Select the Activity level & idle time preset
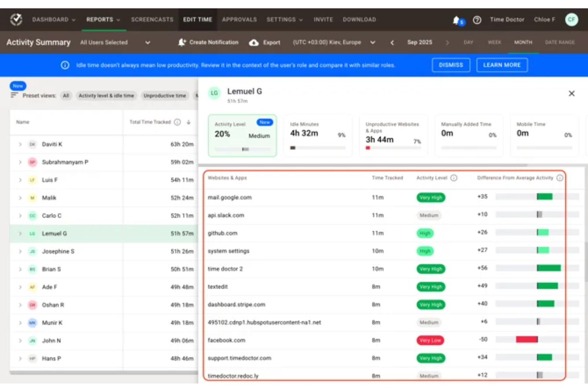The width and height of the screenshot is (588, 392). point(106,96)
